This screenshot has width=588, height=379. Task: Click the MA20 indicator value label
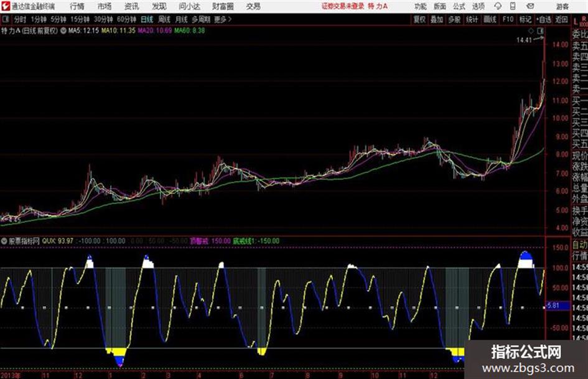(154, 30)
